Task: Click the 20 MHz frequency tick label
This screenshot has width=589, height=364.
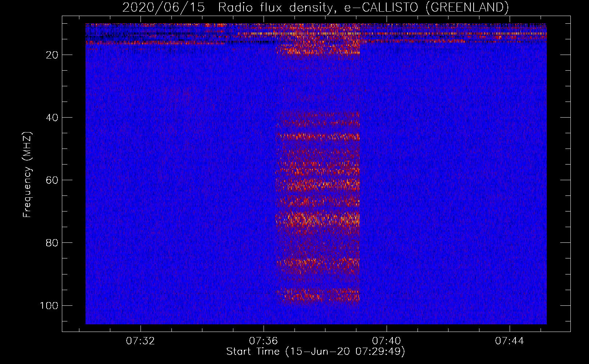Action: click(x=52, y=55)
